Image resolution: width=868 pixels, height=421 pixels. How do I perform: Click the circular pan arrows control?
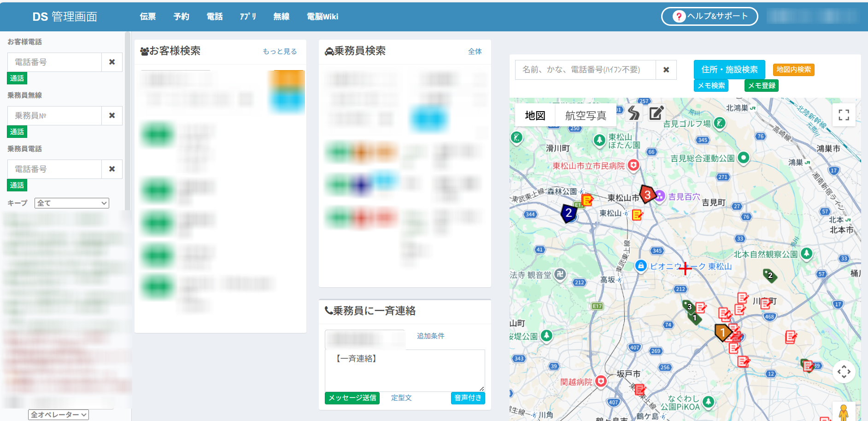tap(844, 372)
